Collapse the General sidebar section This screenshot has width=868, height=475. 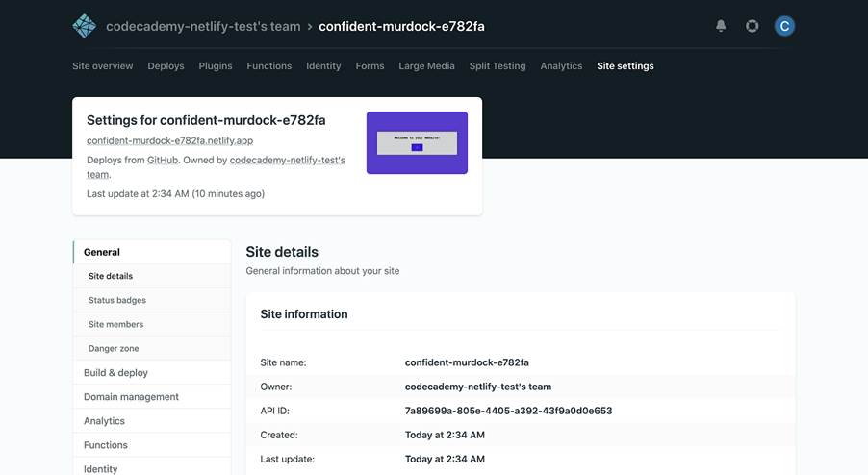point(102,252)
